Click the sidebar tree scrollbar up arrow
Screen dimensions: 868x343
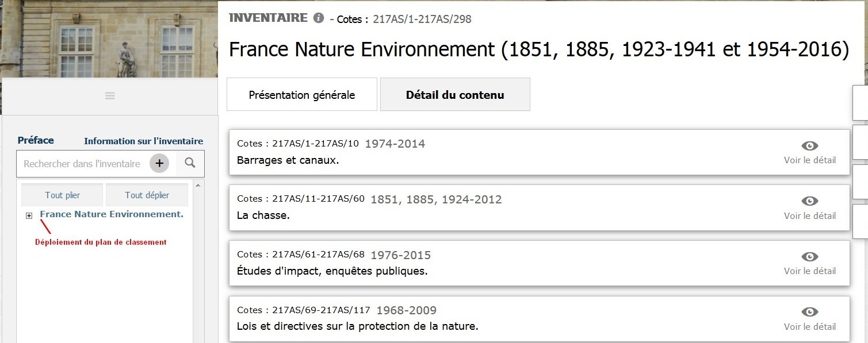(198, 186)
